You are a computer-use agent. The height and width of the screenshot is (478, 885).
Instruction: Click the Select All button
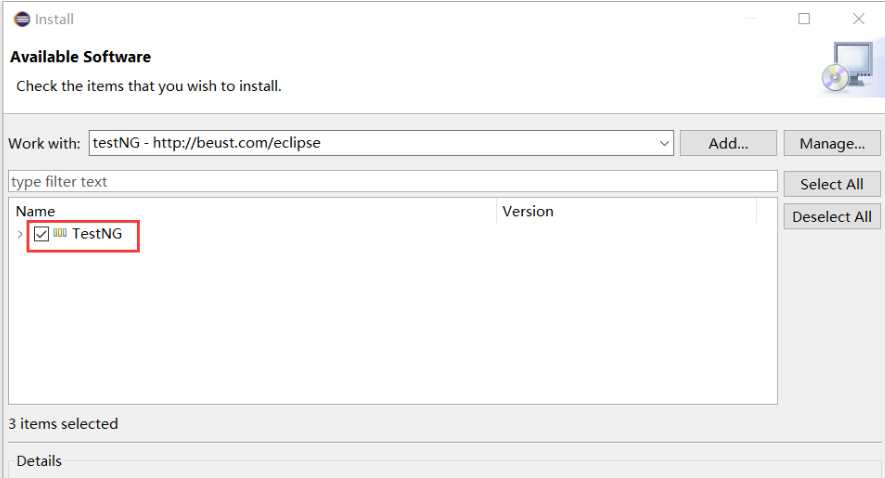[x=832, y=184]
